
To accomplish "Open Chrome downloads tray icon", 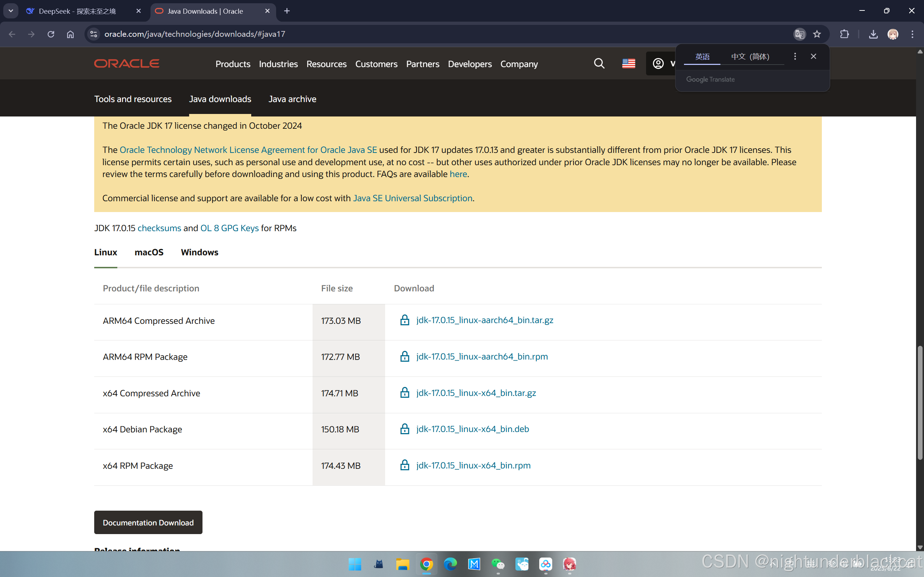I will [x=873, y=34].
